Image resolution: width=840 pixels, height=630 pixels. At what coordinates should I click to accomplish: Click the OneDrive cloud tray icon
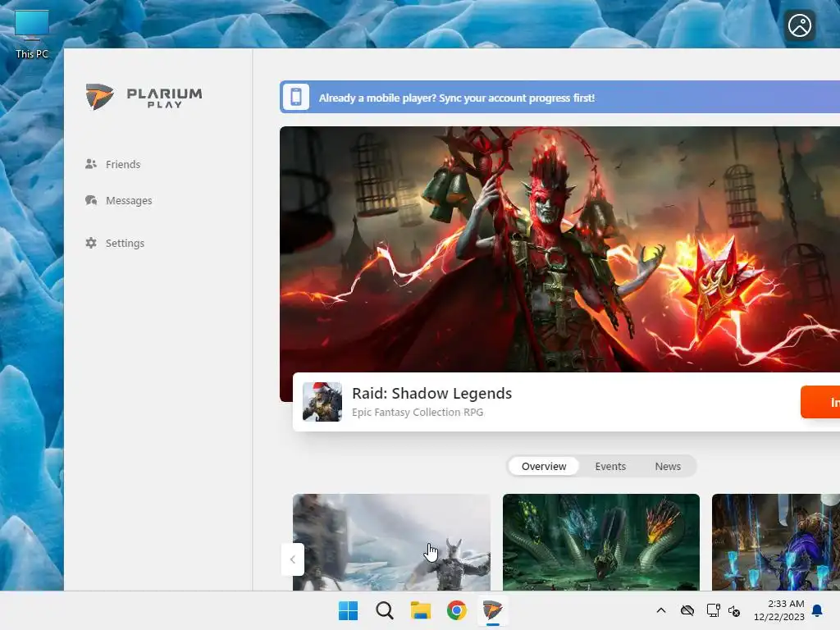click(687, 610)
